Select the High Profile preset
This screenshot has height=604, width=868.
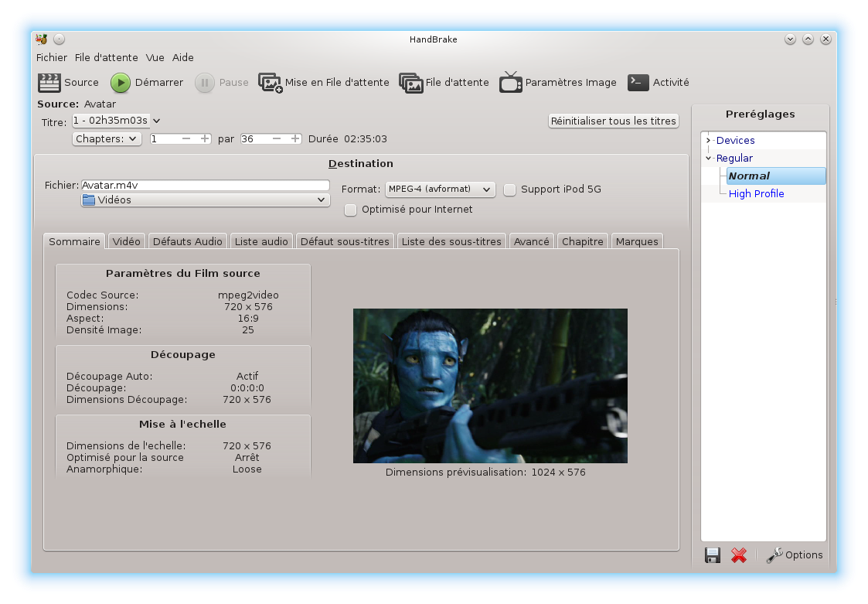756,193
